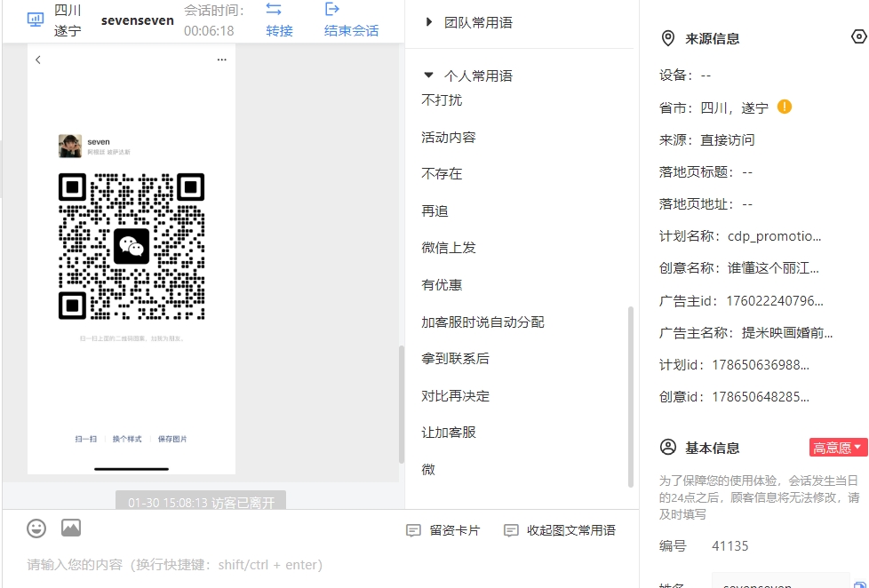This screenshot has height=588, width=869.
Task: Select the 对比再决定 quick phrase
Action: coord(455,395)
